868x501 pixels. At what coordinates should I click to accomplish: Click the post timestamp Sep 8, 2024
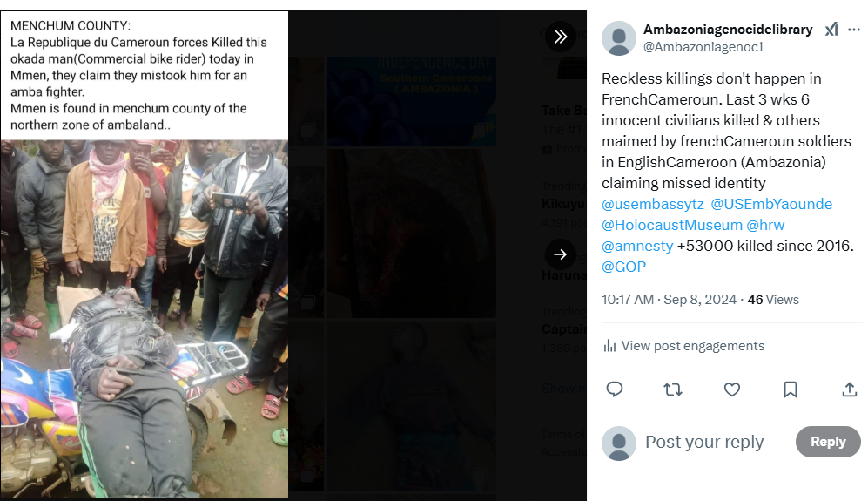click(701, 300)
